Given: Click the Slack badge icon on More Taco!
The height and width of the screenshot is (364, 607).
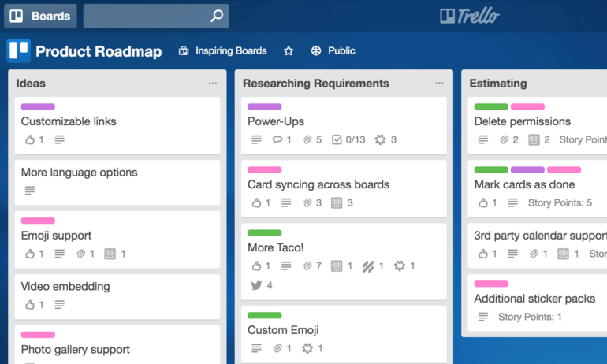Looking at the screenshot, I should coord(400,266).
